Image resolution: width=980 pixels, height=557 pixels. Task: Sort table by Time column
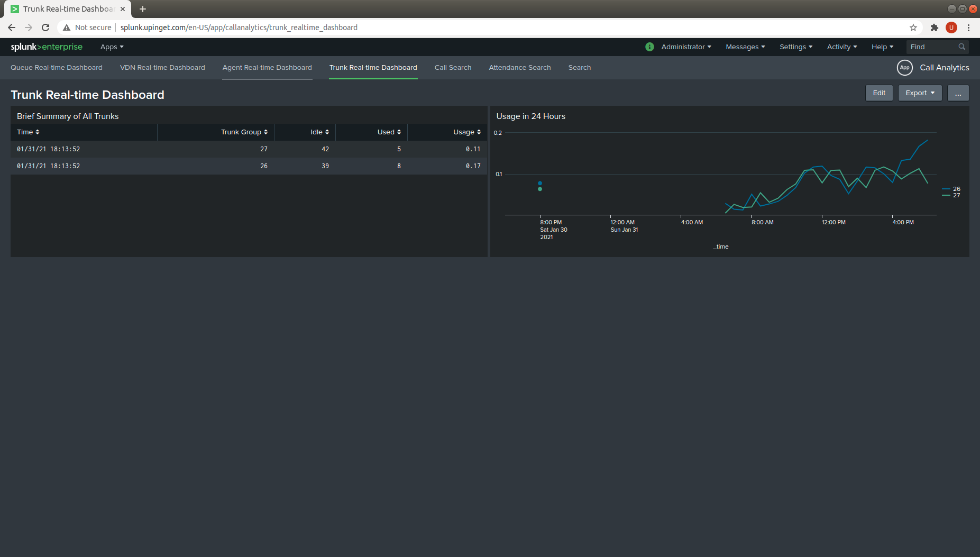pyautogui.click(x=28, y=132)
